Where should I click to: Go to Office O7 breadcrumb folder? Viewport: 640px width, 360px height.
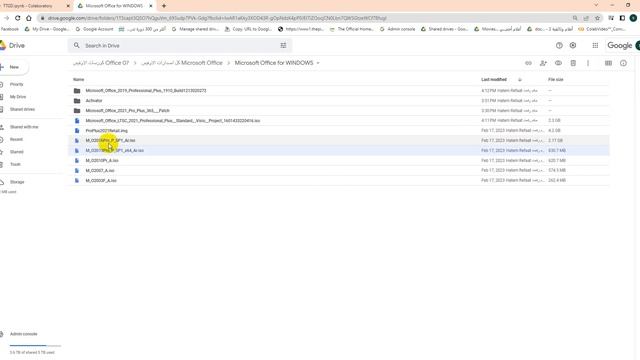(101, 63)
